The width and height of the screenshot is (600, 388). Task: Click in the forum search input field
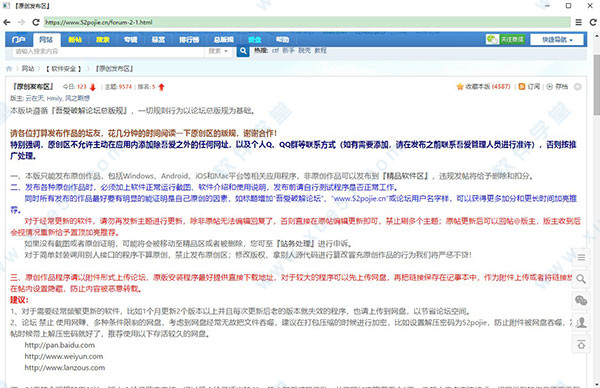point(108,51)
